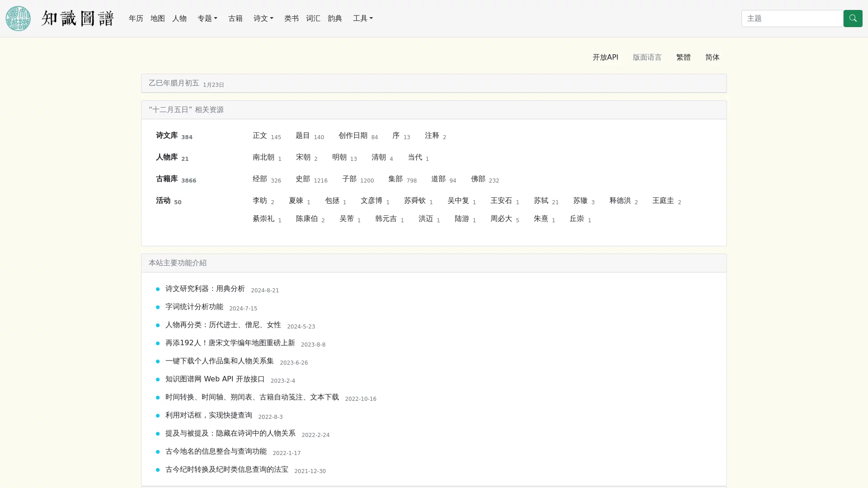Open the 史部 1216 category

tap(302, 179)
